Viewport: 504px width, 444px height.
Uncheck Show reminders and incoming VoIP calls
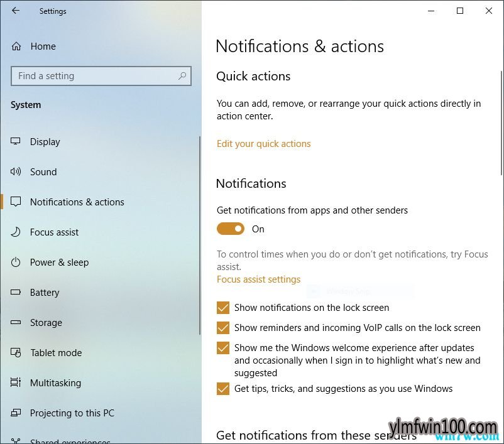222,328
